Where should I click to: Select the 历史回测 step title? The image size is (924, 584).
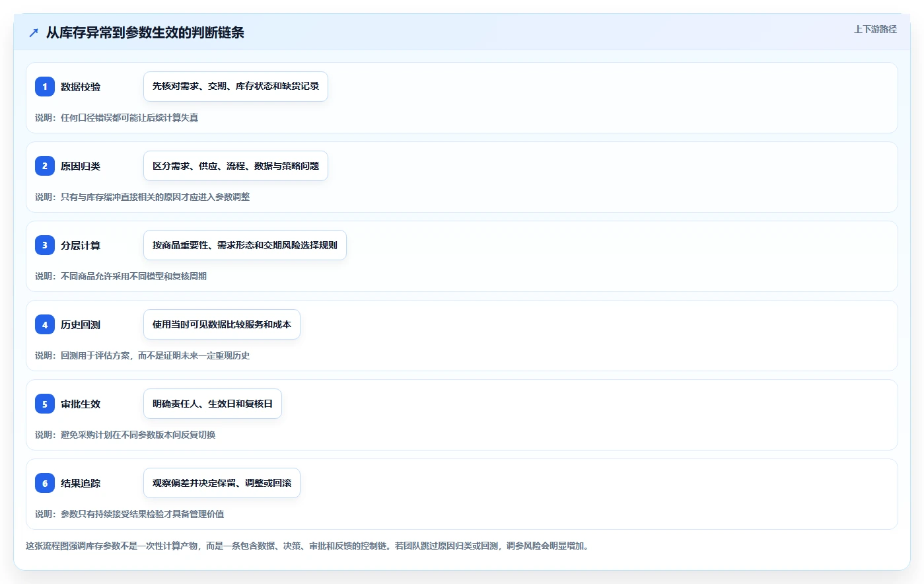click(81, 324)
